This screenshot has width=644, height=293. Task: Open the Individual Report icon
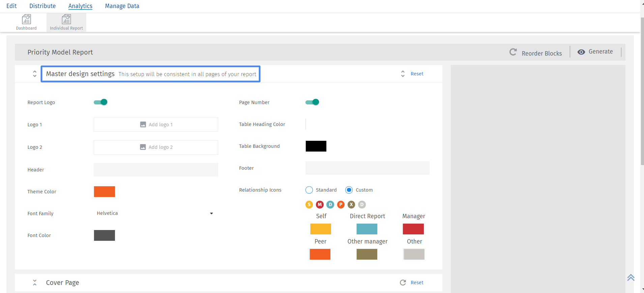pyautogui.click(x=66, y=19)
